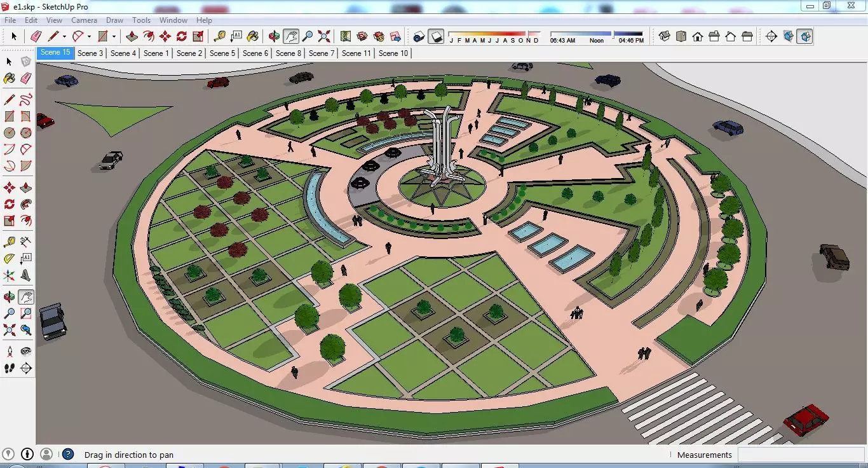
Task: Pick the Push/Pull tool in top toolbar
Action: (x=132, y=36)
